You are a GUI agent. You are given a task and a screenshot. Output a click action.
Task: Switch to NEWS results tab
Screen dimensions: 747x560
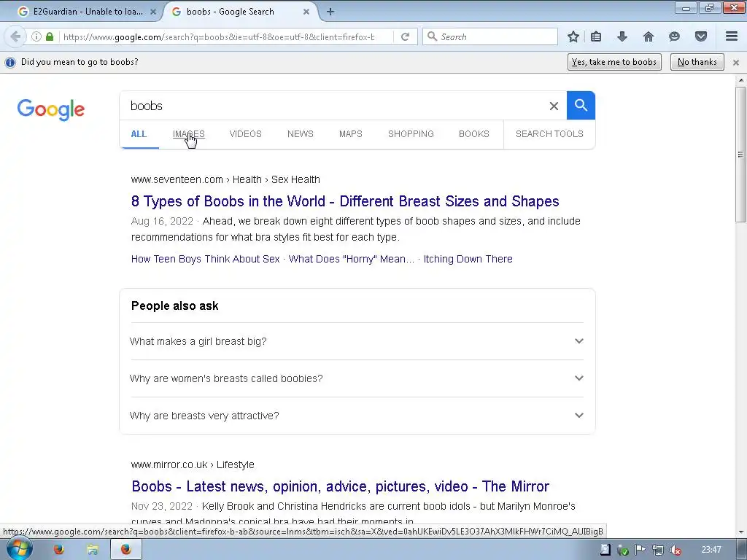click(300, 134)
